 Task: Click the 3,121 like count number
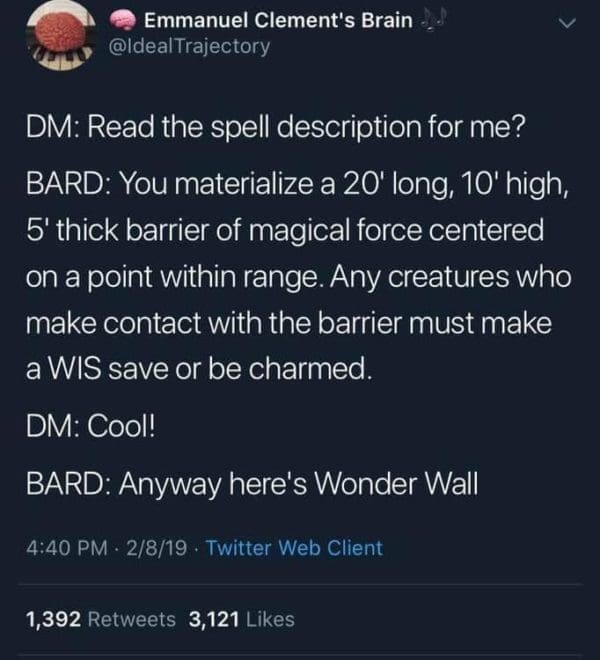(x=214, y=619)
